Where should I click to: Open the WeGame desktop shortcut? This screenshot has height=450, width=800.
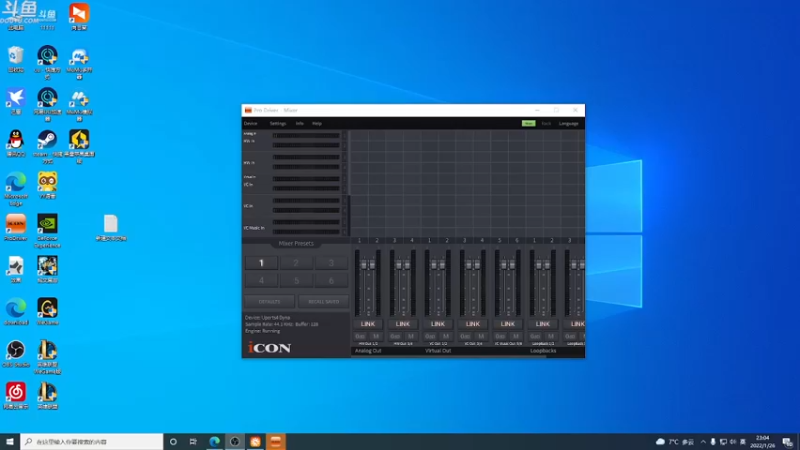click(47, 311)
